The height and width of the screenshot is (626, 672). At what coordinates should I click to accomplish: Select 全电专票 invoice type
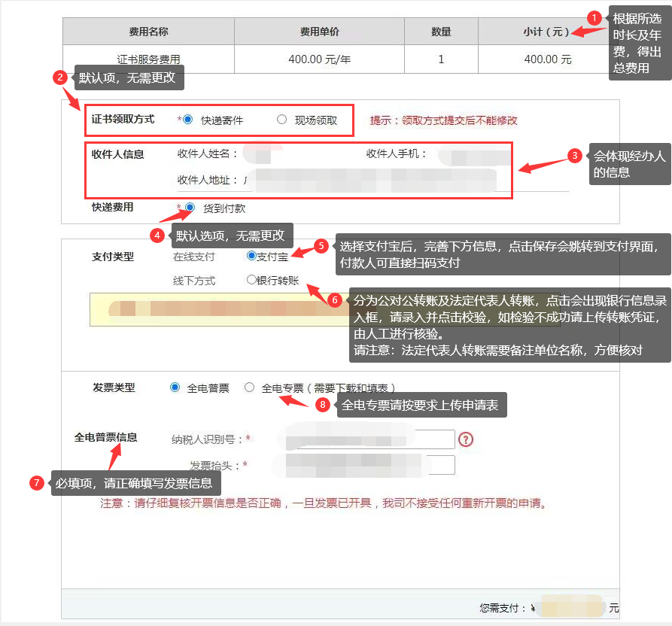250,387
